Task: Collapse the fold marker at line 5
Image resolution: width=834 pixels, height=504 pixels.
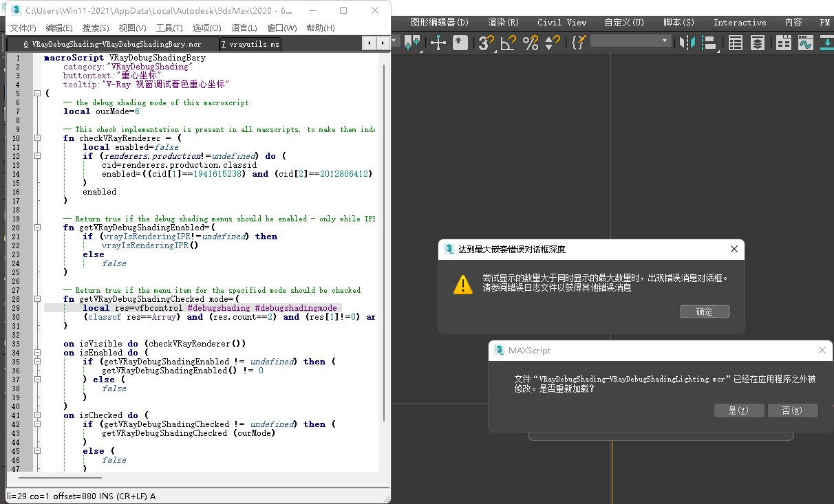Action: (37, 94)
